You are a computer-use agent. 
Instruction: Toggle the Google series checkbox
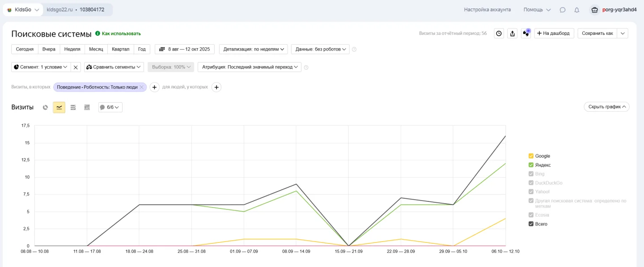pyautogui.click(x=531, y=156)
